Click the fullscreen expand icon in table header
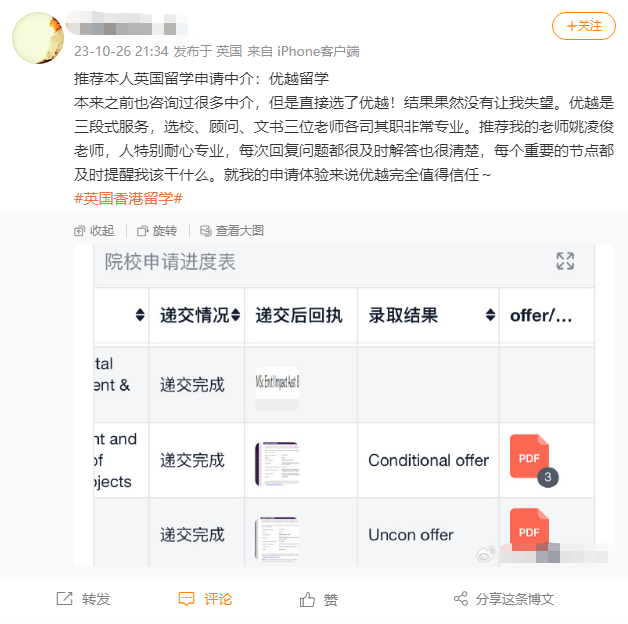 tap(565, 261)
